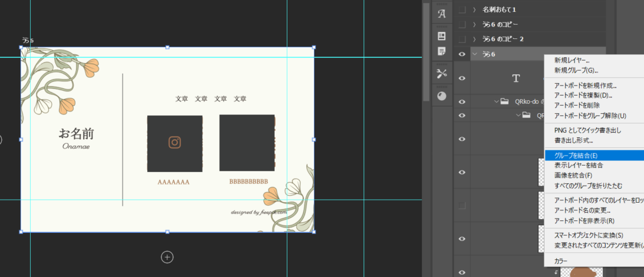Toggle visibility of QRko-do group
This screenshot has height=277, width=644.
[462, 101]
